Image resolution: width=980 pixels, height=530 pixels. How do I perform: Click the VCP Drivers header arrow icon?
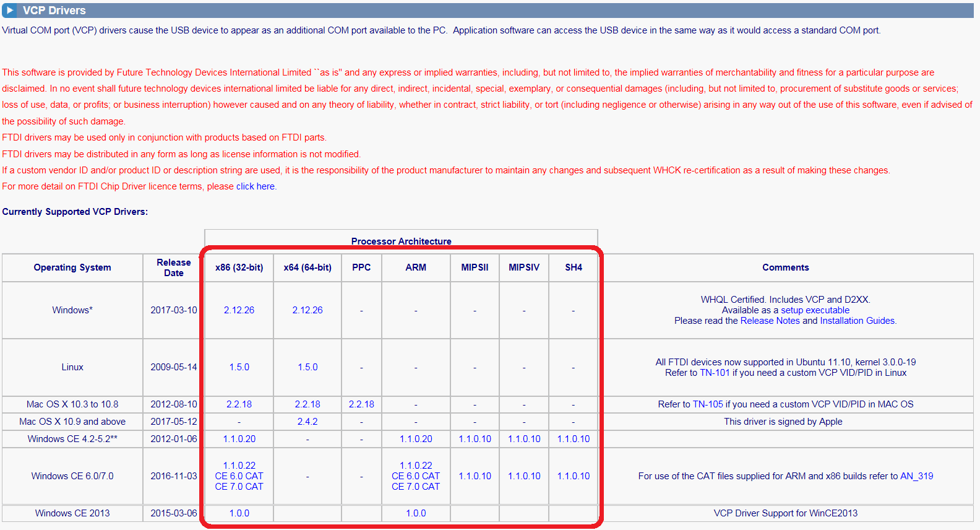[10, 11]
